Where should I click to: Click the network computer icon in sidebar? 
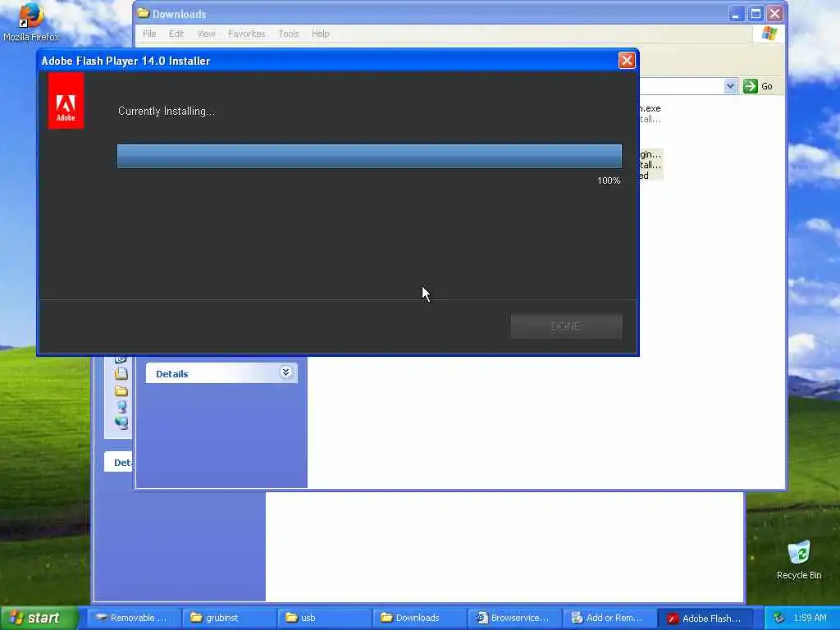pyautogui.click(x=121, y=422)
